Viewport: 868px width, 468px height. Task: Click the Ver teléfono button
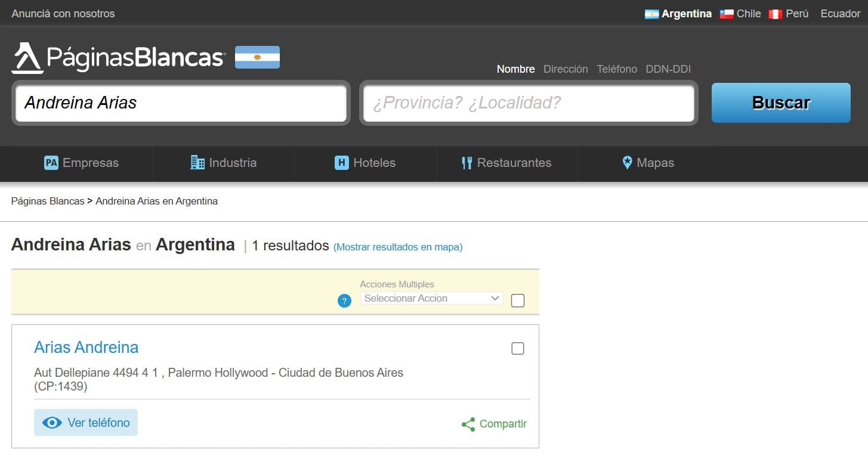(x=86, y=423)
